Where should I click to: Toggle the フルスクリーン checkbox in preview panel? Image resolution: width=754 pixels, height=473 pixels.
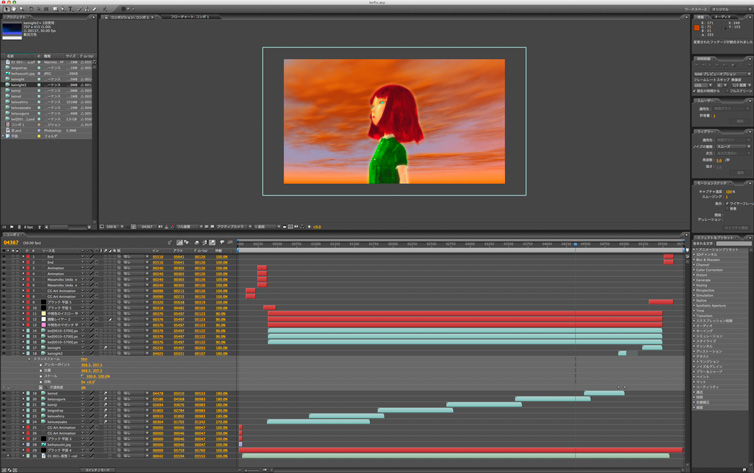click(727, 91)
